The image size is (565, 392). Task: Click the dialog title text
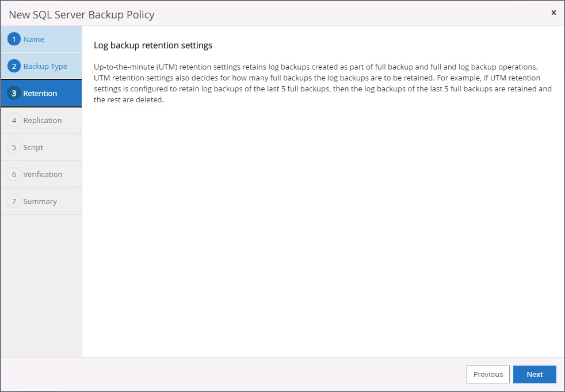point(82,14)
